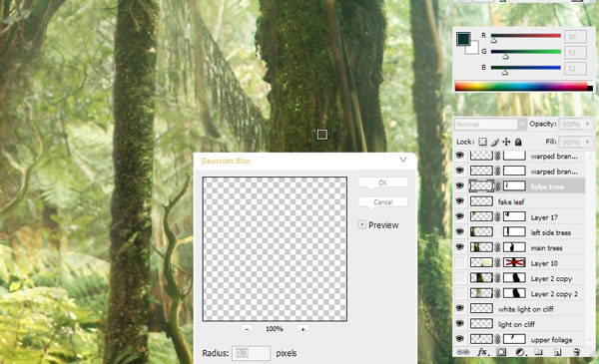Confirm the Gaussian Blur with OK
The height and width of the screenshot is (364, 599).
pos(382,182)
